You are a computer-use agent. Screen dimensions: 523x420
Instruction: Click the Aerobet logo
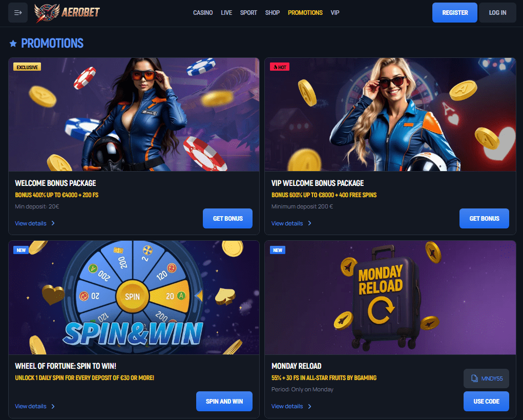tap(67, 13)
